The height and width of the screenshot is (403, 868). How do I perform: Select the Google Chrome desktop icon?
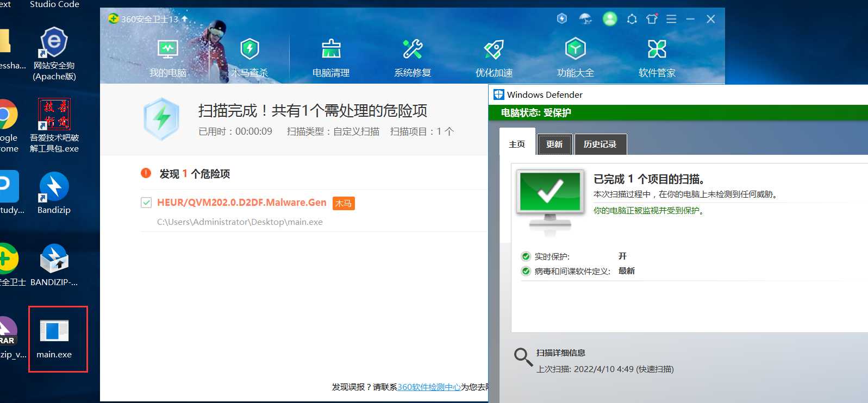click(x=8, y=125)
